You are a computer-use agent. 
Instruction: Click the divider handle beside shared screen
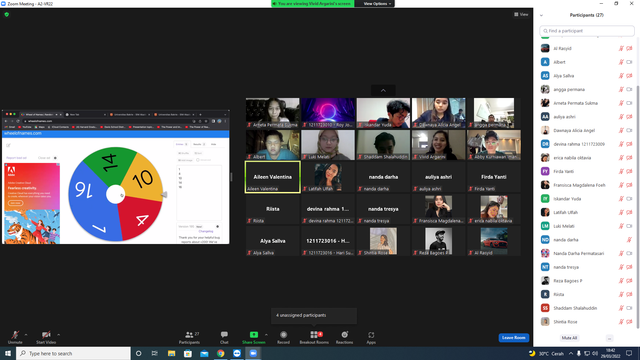(231, 177)
